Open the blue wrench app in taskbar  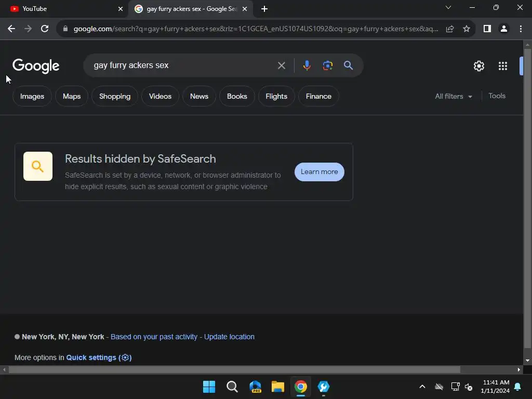coord(323,387)
